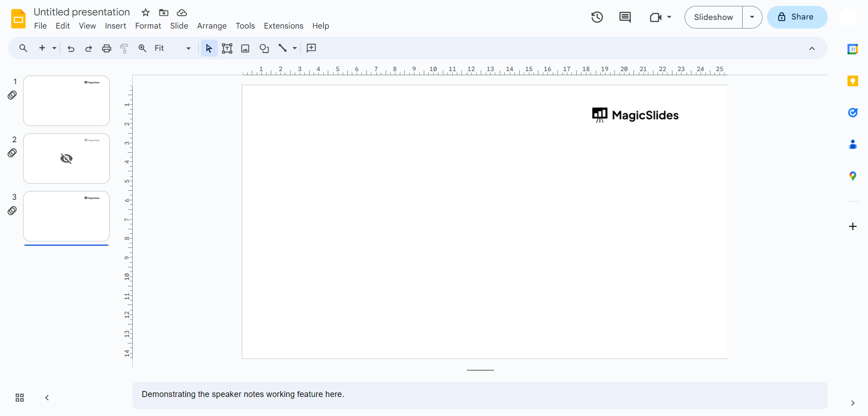This screenshot has height=416, width=868.
Task: Check cloud save status icon
Action: tap(182, 12)
